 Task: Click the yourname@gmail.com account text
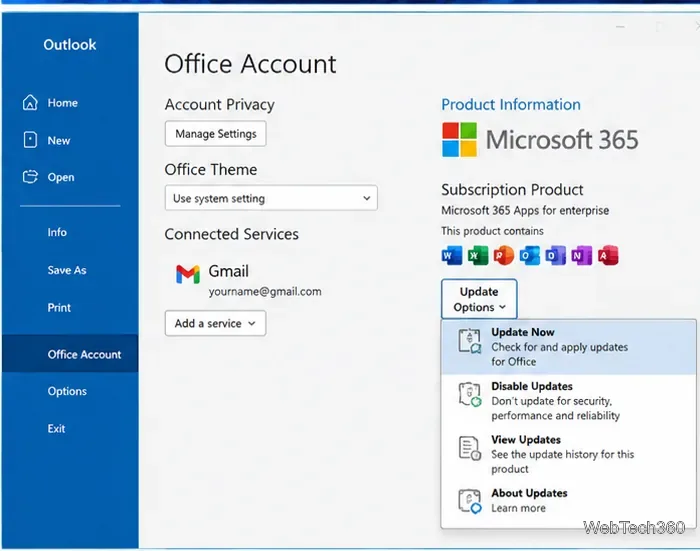pos(265,292)
